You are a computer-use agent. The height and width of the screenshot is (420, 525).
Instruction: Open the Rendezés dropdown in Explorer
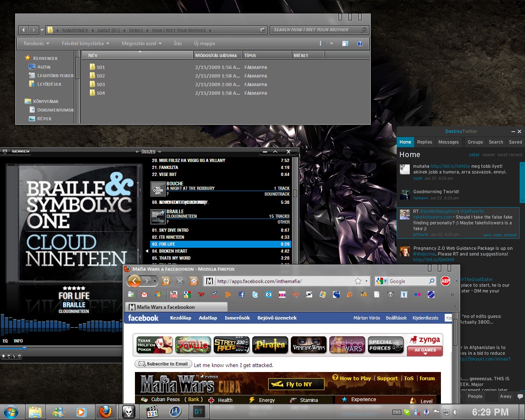pos(36,43)
